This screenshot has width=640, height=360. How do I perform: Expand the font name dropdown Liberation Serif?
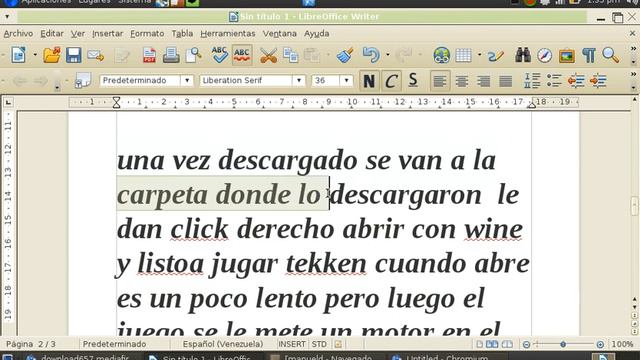(x=299, y=80)
